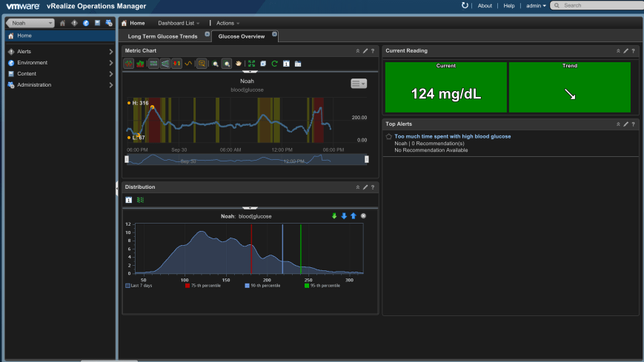Collapse the Distribution toolbar handle
This screenshot has height=362, width=644.
250,208
